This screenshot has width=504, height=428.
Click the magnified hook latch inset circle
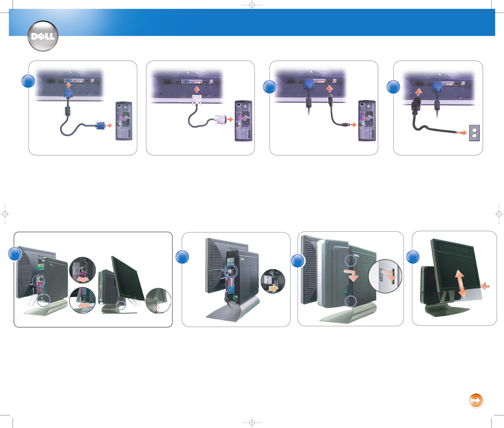[x=385, y=276]
